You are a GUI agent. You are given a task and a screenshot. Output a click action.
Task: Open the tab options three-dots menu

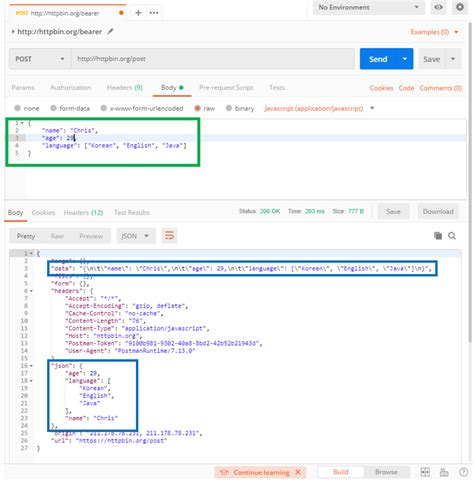[154, 13]
